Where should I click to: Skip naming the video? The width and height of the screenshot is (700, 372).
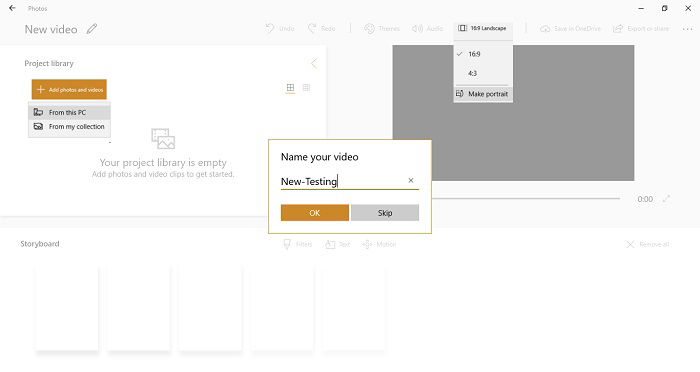[x=385, y=213]
